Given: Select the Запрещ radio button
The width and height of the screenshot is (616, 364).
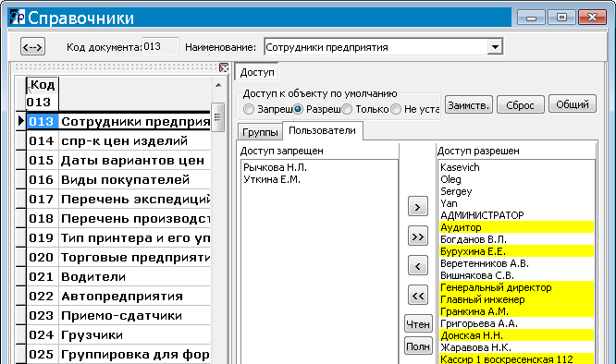Looking at the screenshot, I should pyautogui.click(x=249, y=109).
